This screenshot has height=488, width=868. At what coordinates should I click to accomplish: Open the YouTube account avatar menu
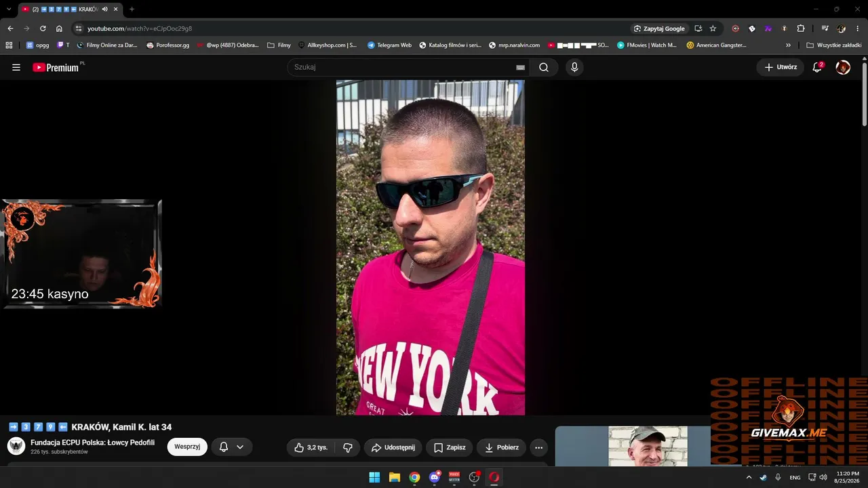pyautogui.click(x=843, y=67)
